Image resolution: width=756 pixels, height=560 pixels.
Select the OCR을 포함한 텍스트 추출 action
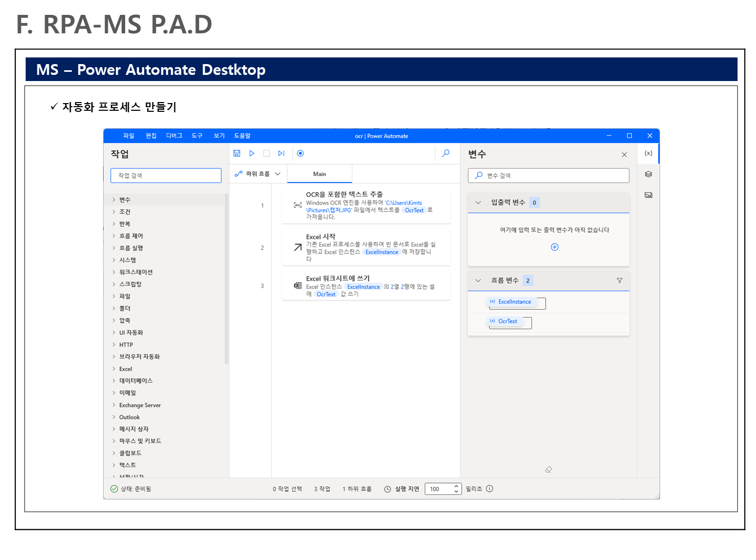(366, 205)
